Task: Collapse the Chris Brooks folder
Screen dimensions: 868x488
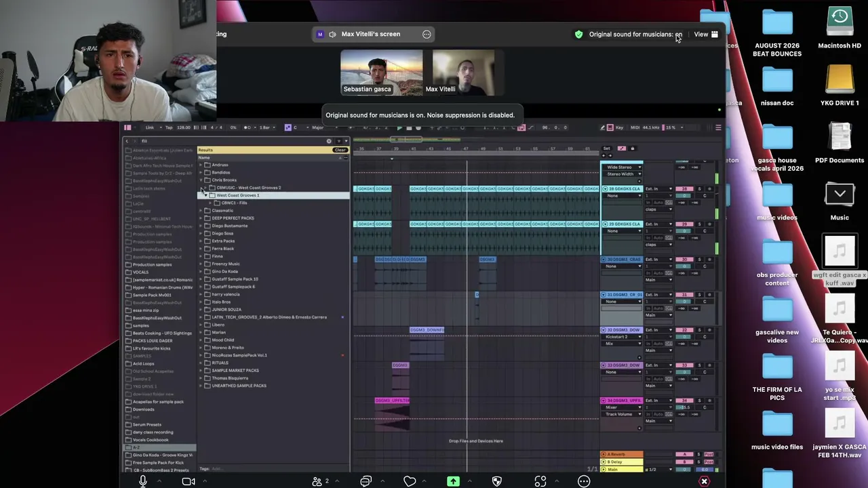Action: [x=201, y=180]
